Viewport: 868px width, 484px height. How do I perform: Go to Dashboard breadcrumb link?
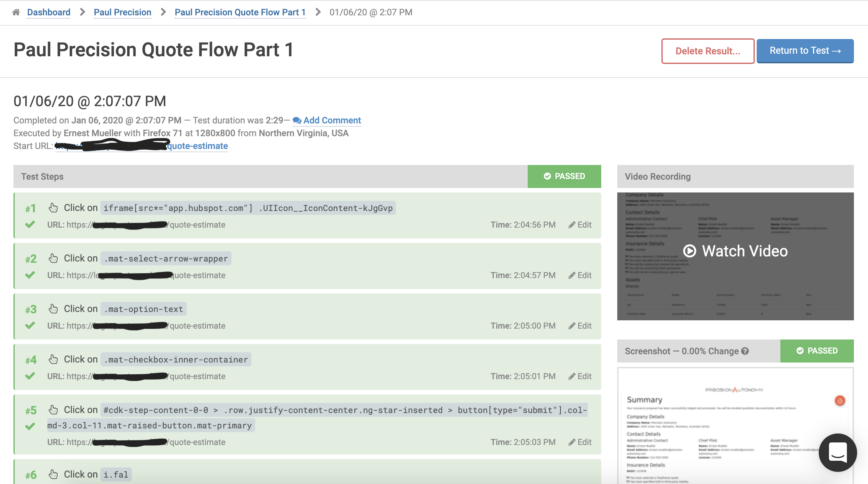(49, 12)
